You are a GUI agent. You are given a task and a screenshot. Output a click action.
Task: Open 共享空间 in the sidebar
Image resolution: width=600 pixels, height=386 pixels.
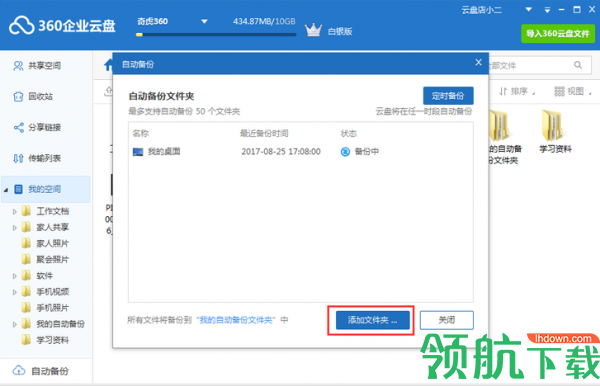(45, 66)
